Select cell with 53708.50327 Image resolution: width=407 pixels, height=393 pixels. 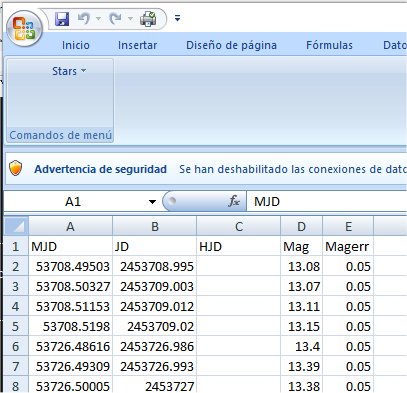point(70,286)
